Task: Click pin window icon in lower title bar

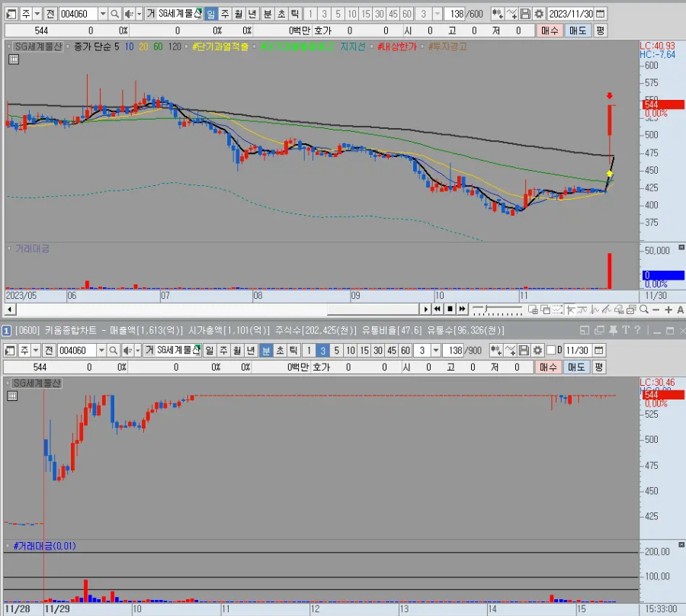Action: pos(613,330)
